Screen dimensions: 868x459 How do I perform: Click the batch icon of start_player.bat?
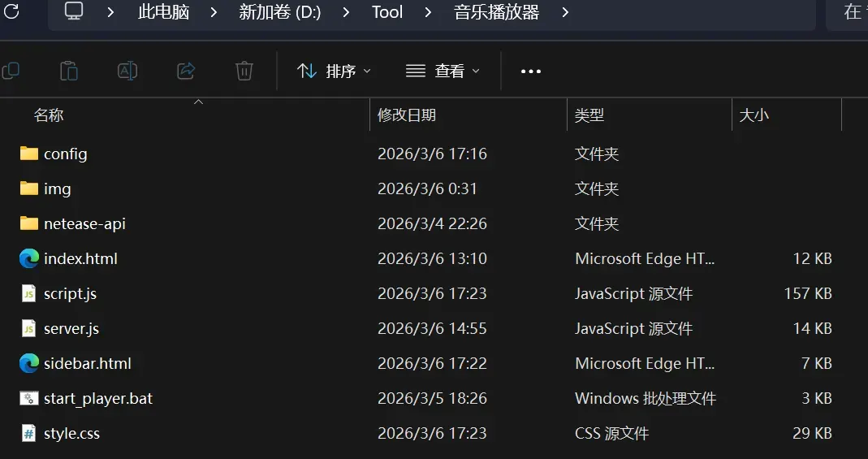[28, 398]
